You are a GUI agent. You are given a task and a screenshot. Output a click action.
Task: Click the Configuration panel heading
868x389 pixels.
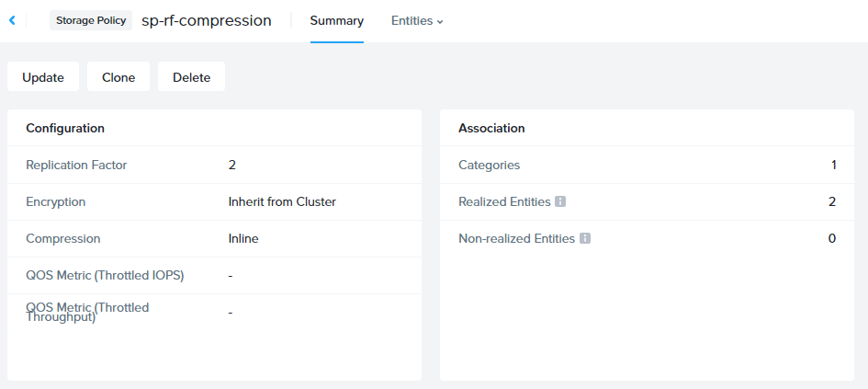65,128
